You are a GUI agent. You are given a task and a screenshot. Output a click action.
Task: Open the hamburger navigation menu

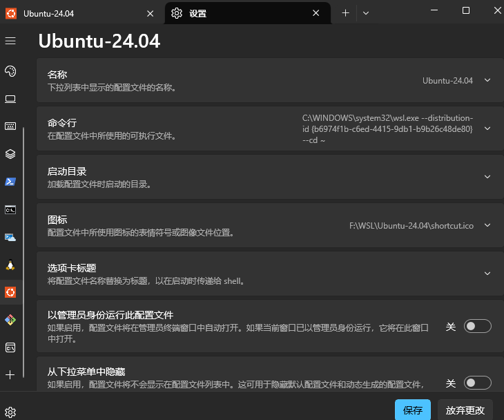tap(10, 41)
